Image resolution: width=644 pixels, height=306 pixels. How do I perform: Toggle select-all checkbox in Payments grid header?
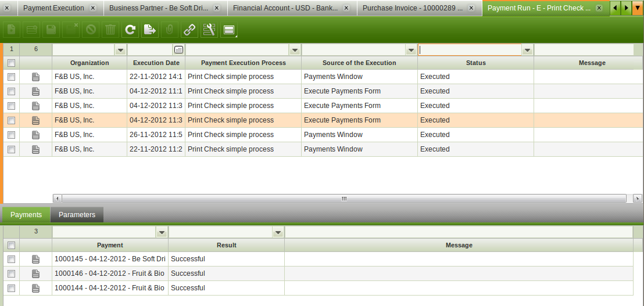11,245
